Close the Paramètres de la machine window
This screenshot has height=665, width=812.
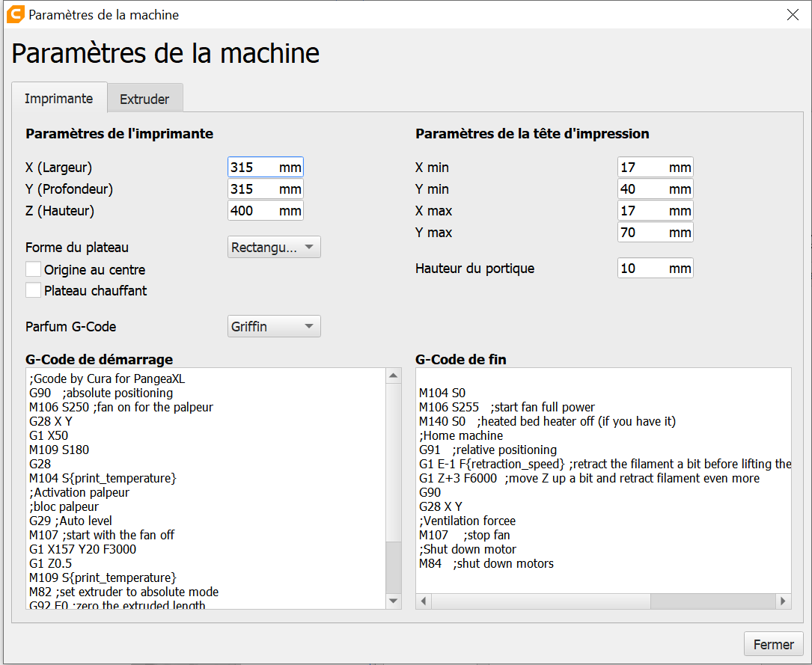click(x=793, y=14)
